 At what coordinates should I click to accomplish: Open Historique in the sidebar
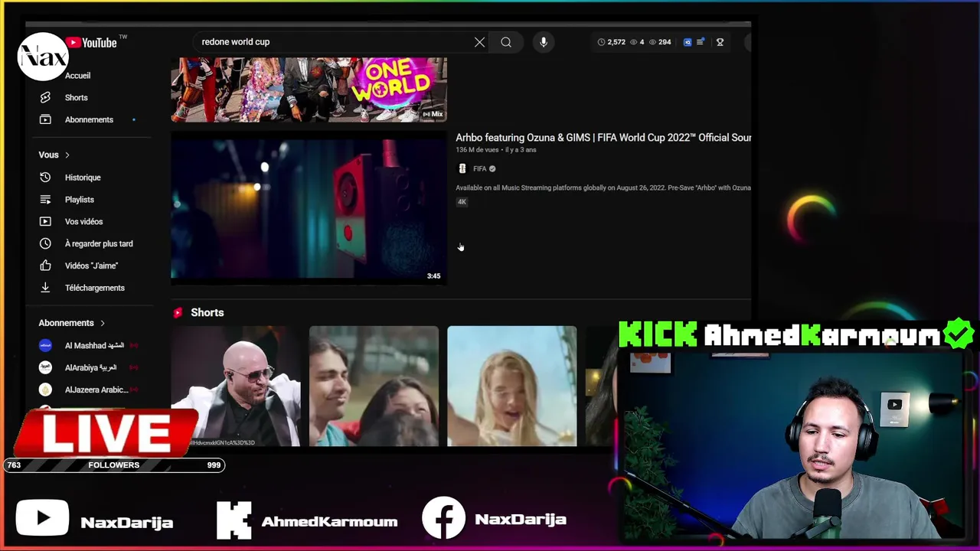click(83, 178)
